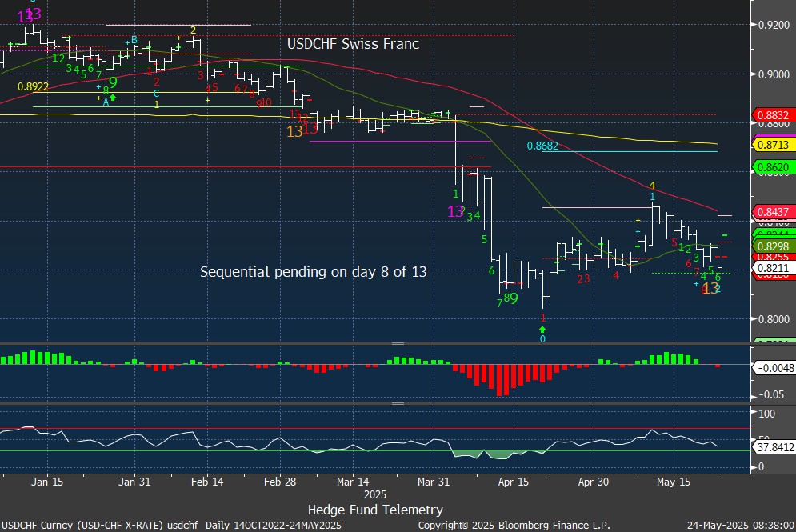Click the green 789 count near April low

point(507,299)
